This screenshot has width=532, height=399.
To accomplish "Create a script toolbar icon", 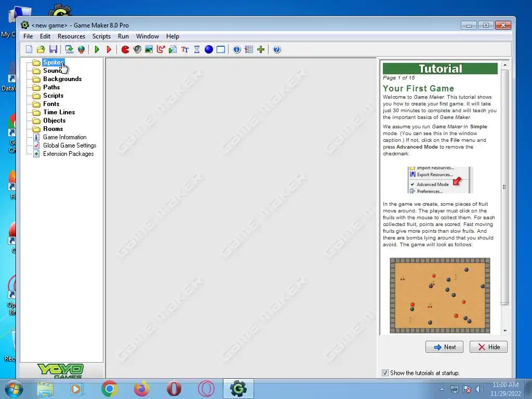I will (x=172, y=49).
